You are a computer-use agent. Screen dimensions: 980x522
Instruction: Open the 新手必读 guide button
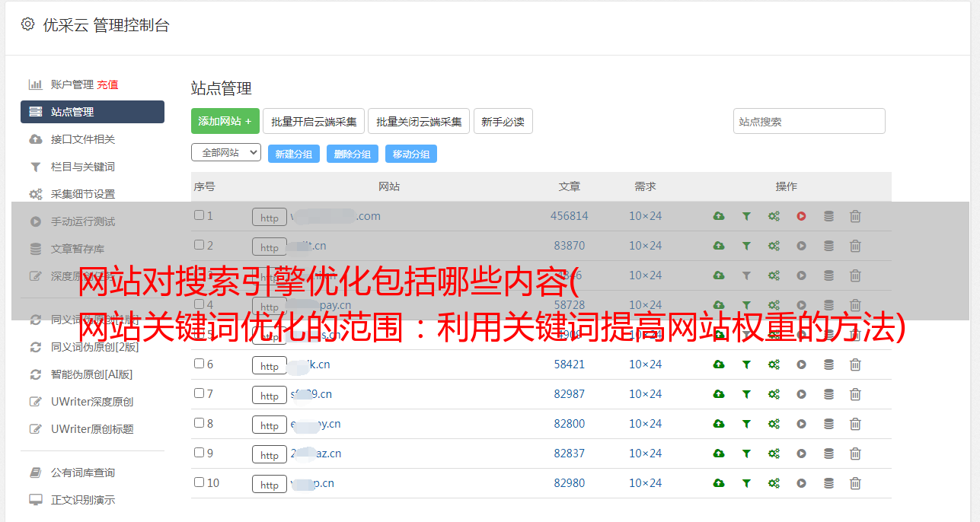(503, 121)
